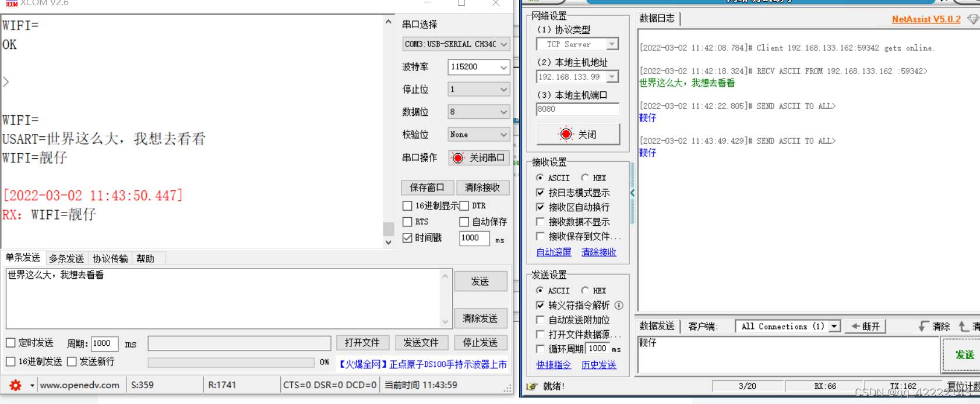Click 清除接收 link in NetAssist
980x404 pixels.
tap(598, 252)
